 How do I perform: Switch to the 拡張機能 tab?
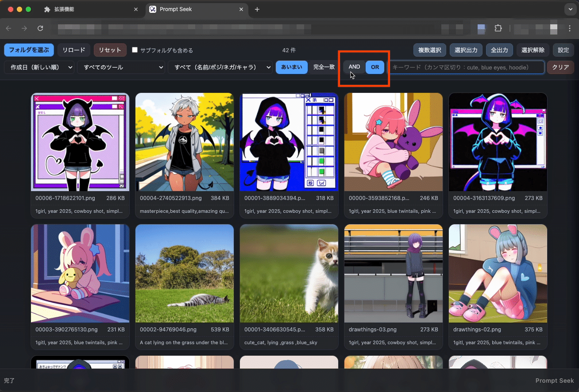[x=92, y=9]
